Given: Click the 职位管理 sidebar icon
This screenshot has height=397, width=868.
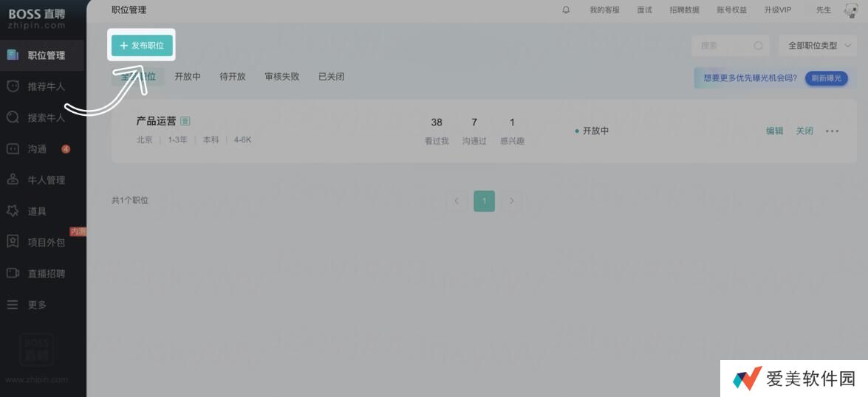Looking at the screenshot, I should [x=13, y=55].
